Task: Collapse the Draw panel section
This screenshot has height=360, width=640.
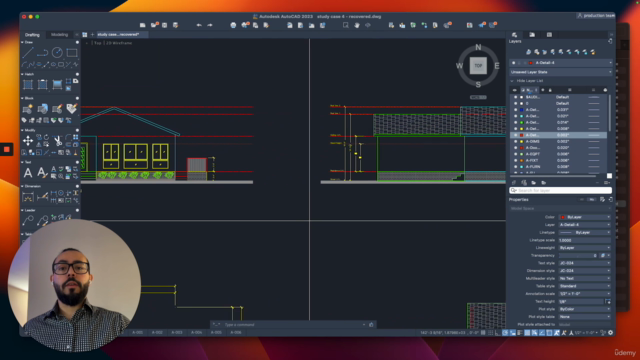Action: pyautogui.click(x=22, y=42)
